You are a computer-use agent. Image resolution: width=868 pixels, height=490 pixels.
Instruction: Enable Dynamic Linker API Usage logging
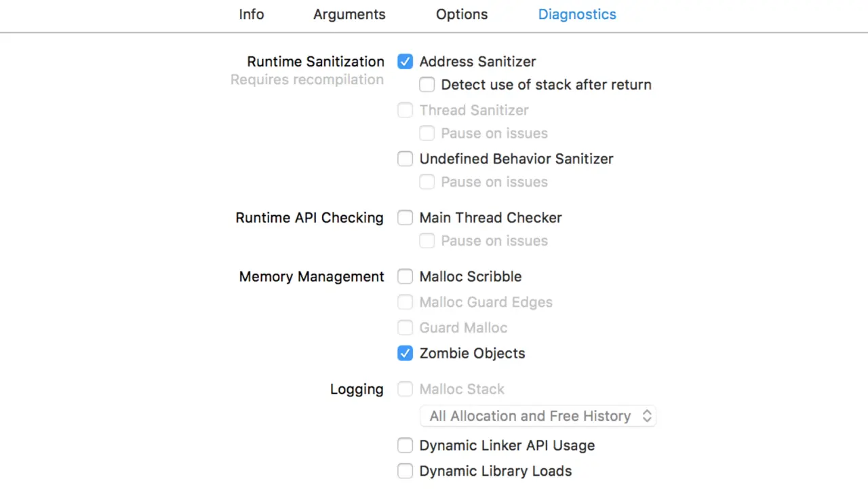405,446
